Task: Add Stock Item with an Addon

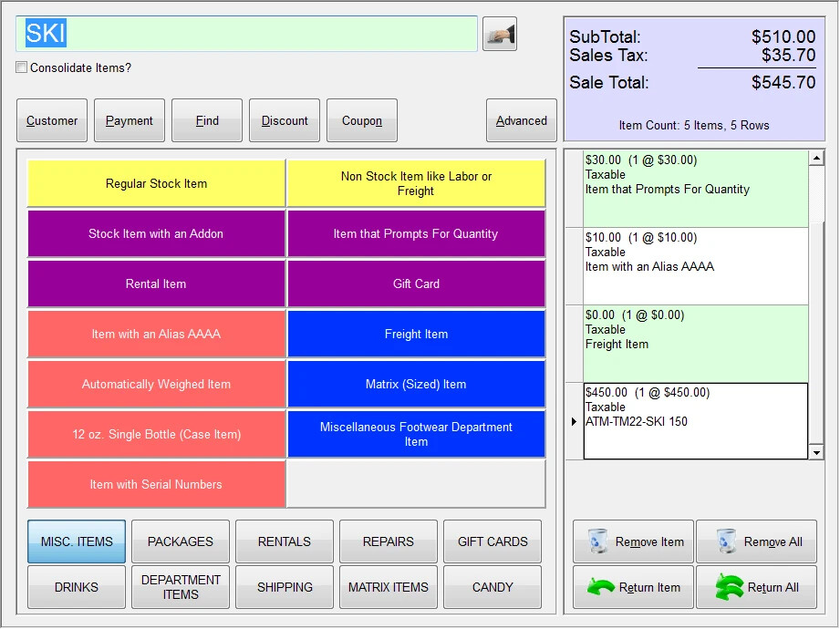Action: [x=157, y=233]
